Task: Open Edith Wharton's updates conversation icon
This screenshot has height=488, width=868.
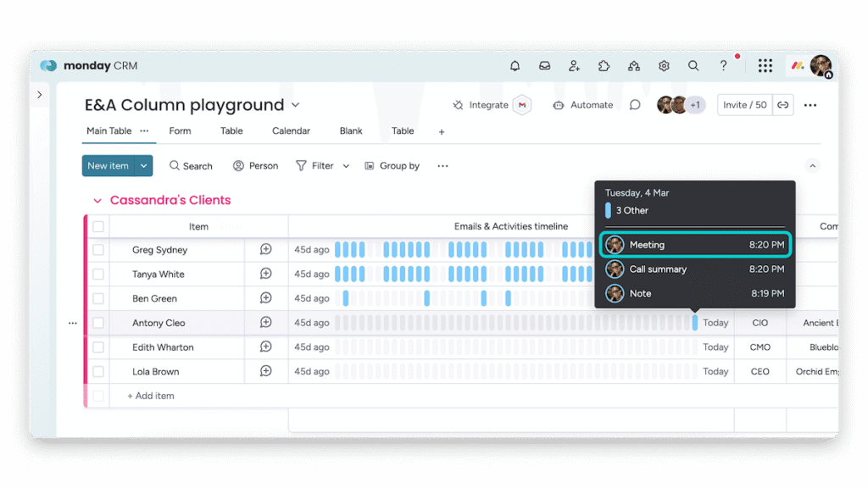Action: 265,347
